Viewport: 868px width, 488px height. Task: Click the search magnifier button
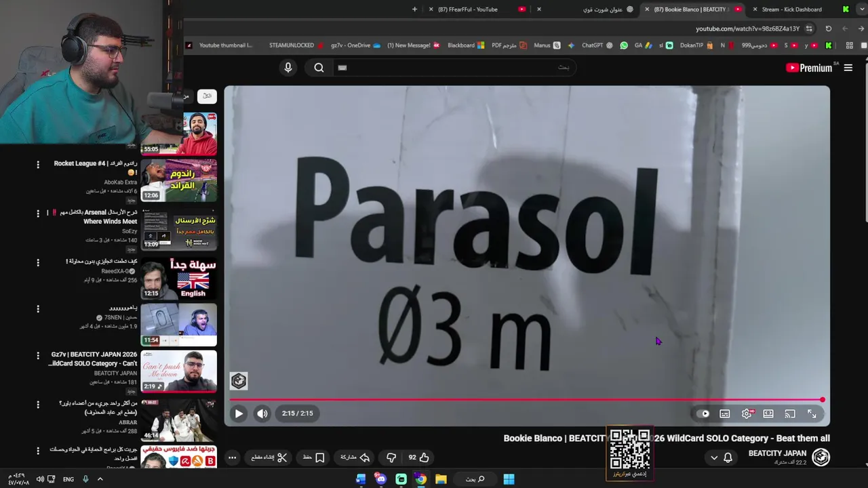click(319, 67)
